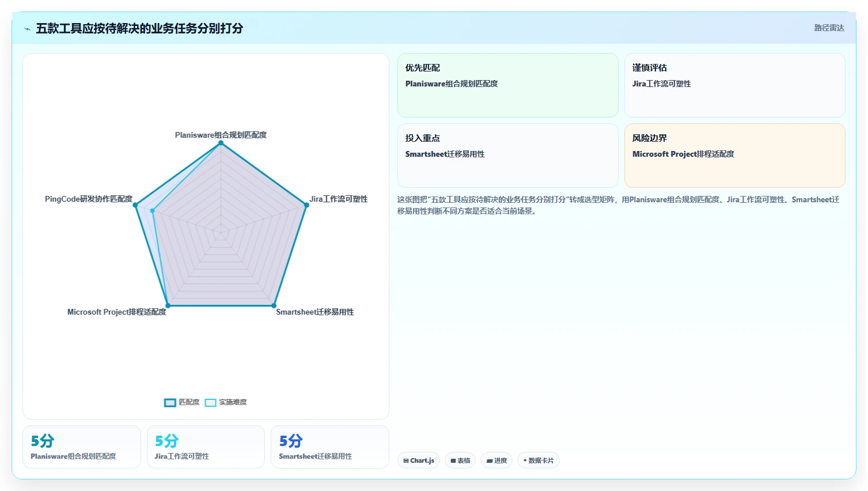Open the 优先匹配 card
This screenshot has width=868, height=491.
[x=507, y=85]
